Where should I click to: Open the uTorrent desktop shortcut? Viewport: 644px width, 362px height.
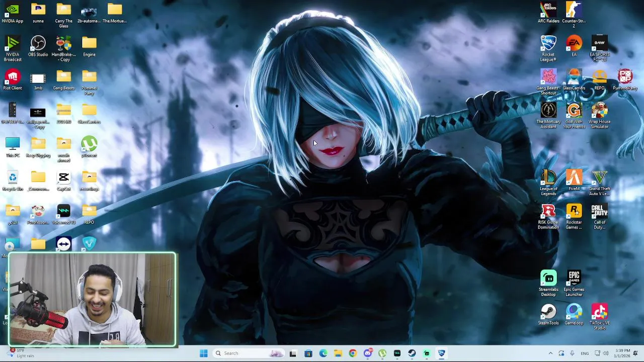point(89,147)
